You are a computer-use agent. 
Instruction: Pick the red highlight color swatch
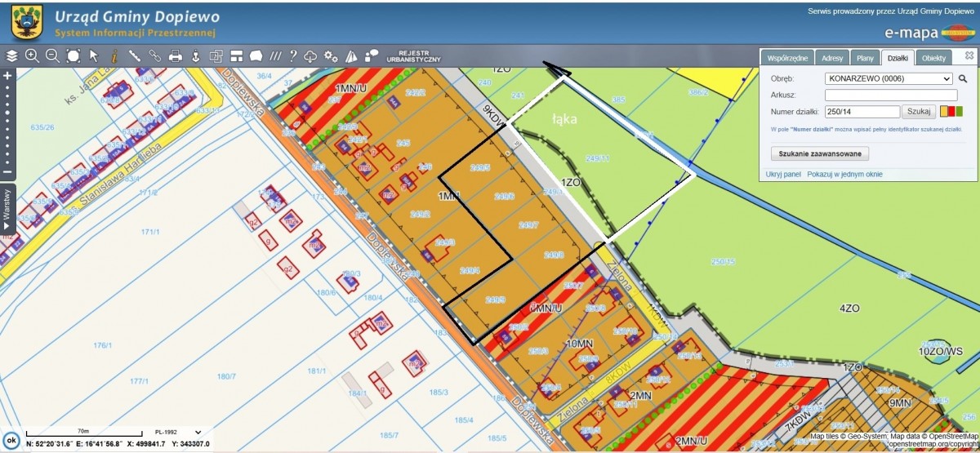[951, 112]
